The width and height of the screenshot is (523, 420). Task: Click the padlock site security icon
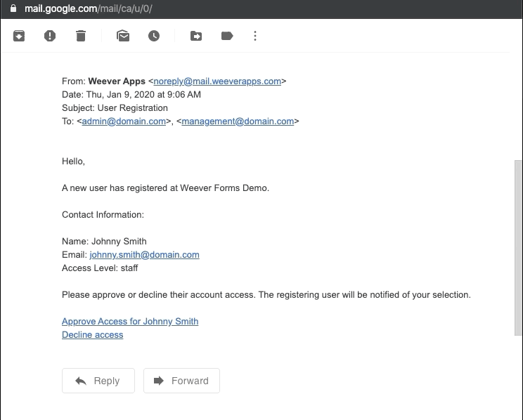point(13,9)
